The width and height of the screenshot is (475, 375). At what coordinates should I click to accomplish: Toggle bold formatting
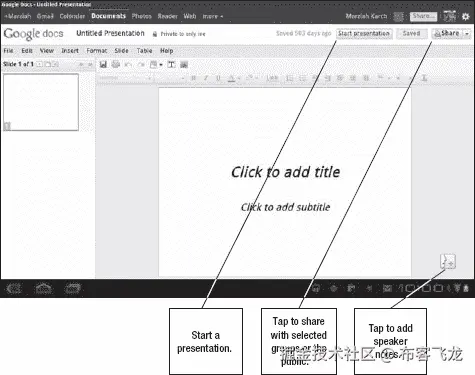coord(193,78)
